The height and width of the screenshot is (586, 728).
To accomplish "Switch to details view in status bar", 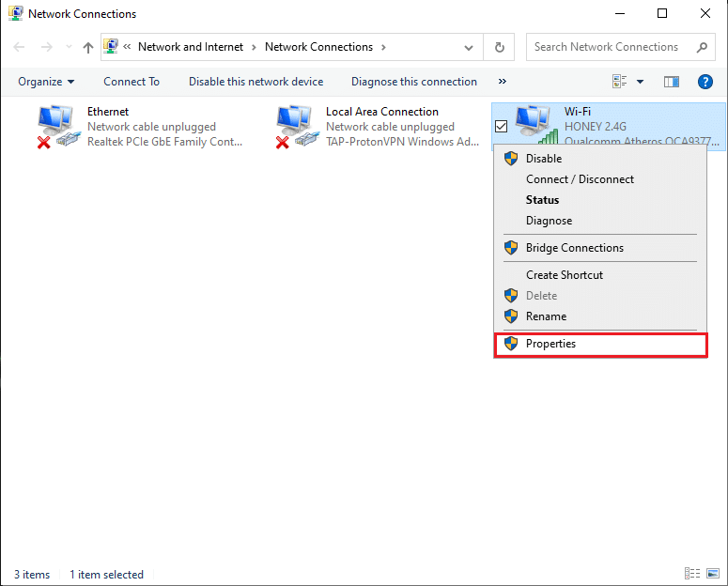I will (691, 574).
